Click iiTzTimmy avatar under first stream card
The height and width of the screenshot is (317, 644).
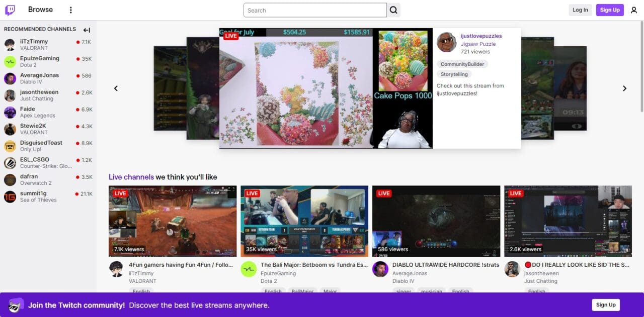117,269
